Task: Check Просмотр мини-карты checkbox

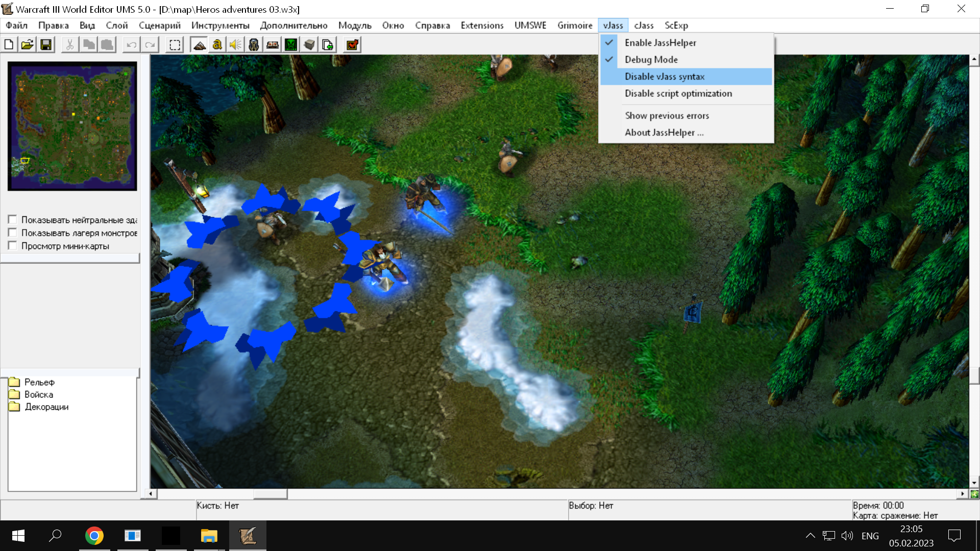Action: pyautogui.click(x=13, y=246)
